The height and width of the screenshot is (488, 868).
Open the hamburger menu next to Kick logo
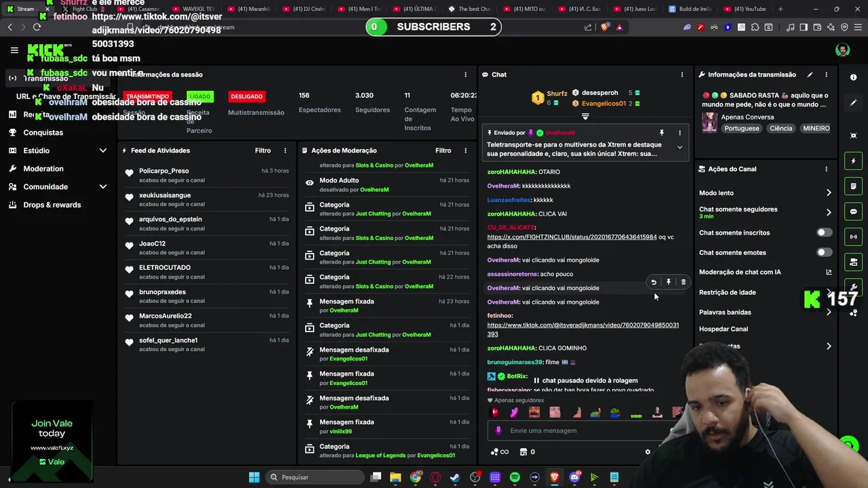click(x=14, y=50)
